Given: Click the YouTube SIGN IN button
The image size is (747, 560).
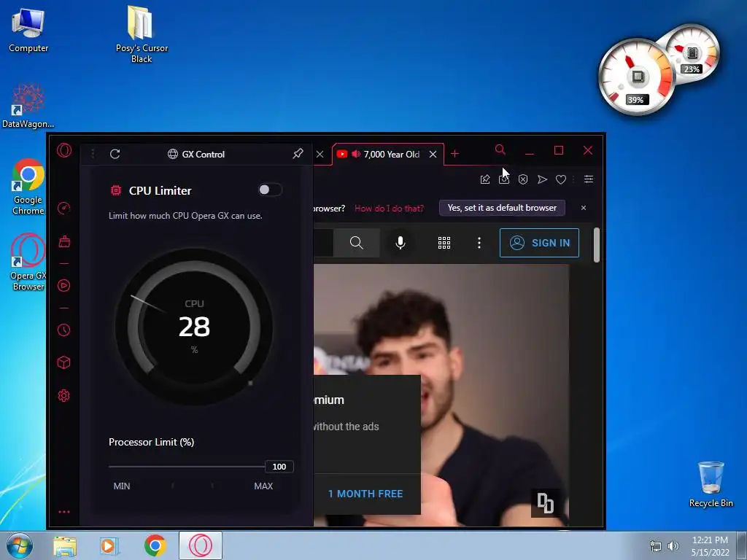Looking at the screenshot, I should 539,243.
